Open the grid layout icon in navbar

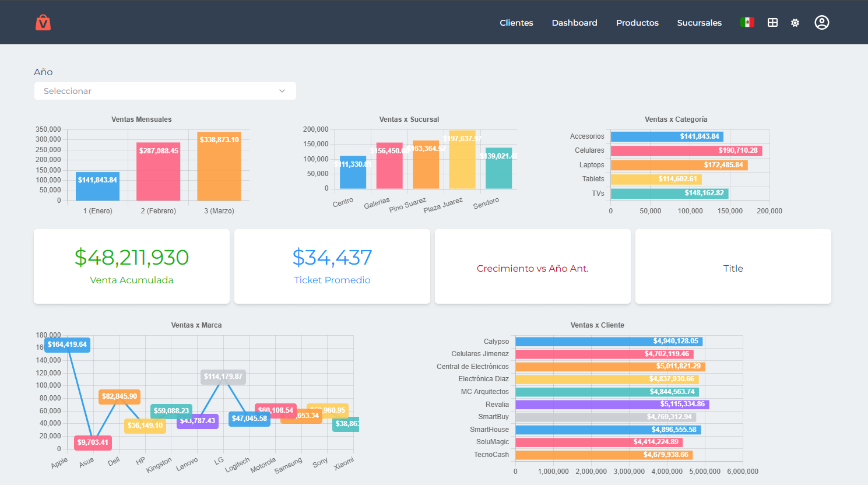(x=772, y=23)
